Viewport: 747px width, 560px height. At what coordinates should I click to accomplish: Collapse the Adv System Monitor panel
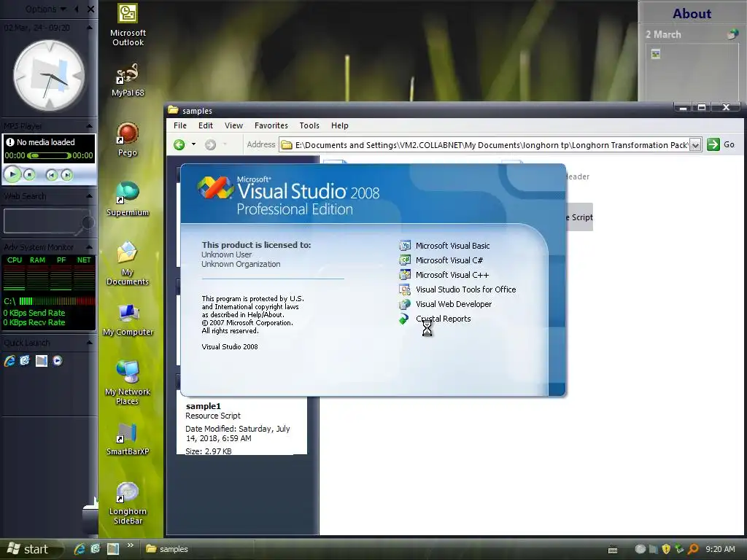[x=89, y=246]
